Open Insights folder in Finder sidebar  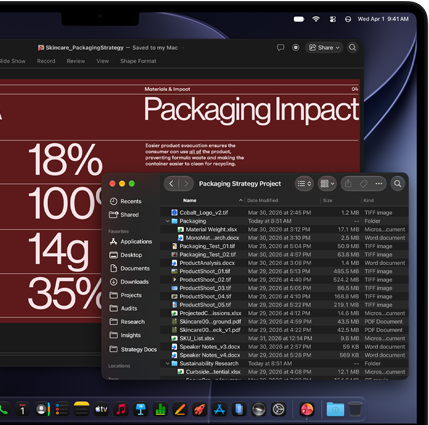[125, 335]
